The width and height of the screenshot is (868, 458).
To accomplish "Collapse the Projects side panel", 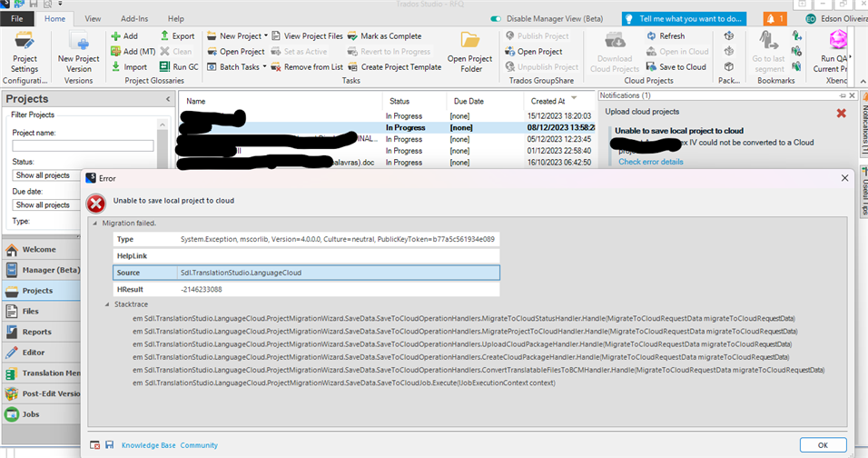I will [x=168, y=99].
